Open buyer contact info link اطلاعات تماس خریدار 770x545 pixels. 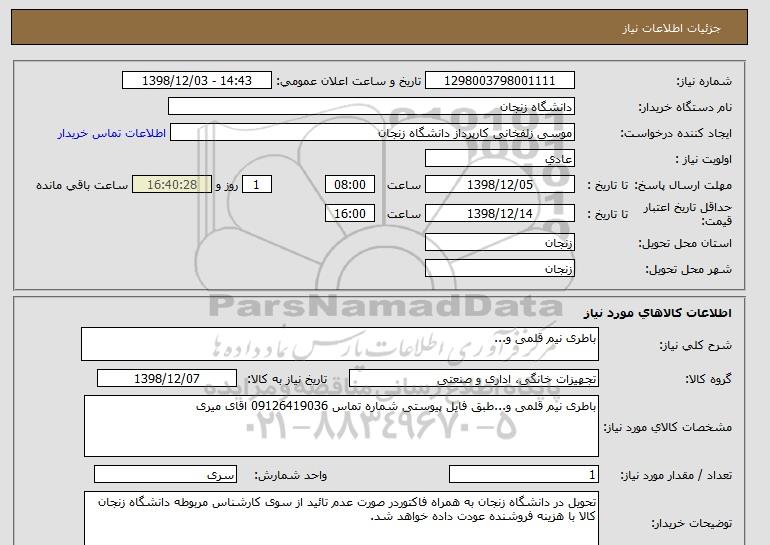(111, 133)
